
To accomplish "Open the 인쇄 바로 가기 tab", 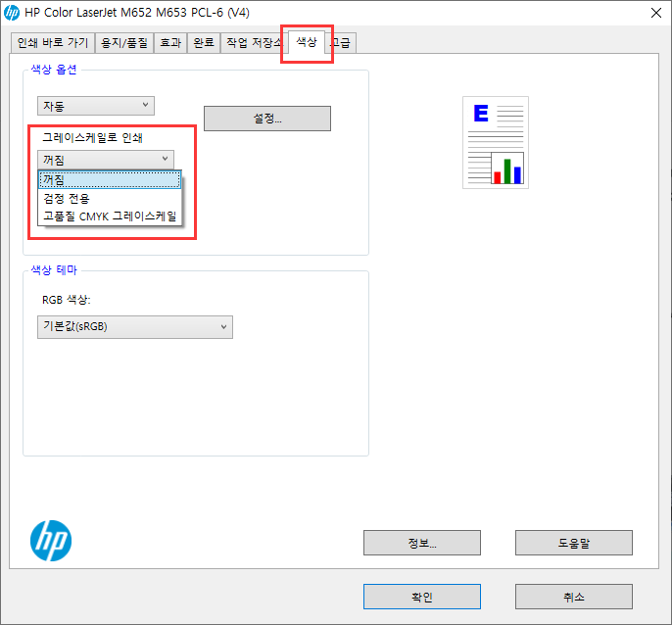I will pyautogui.click(x=52, y=43).
